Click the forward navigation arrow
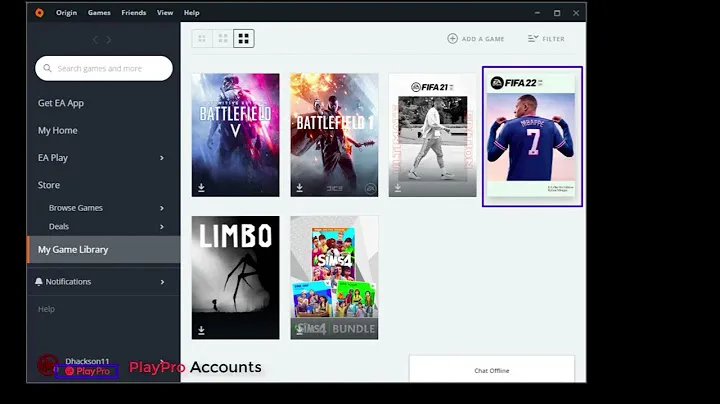This screenshot has width=720, height=404. click(110, 40)
